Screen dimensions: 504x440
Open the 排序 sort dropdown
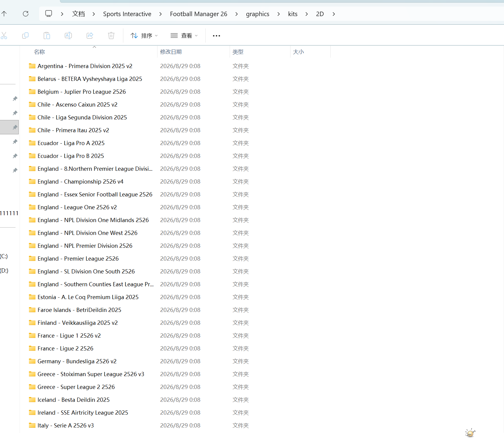point(144,36)
